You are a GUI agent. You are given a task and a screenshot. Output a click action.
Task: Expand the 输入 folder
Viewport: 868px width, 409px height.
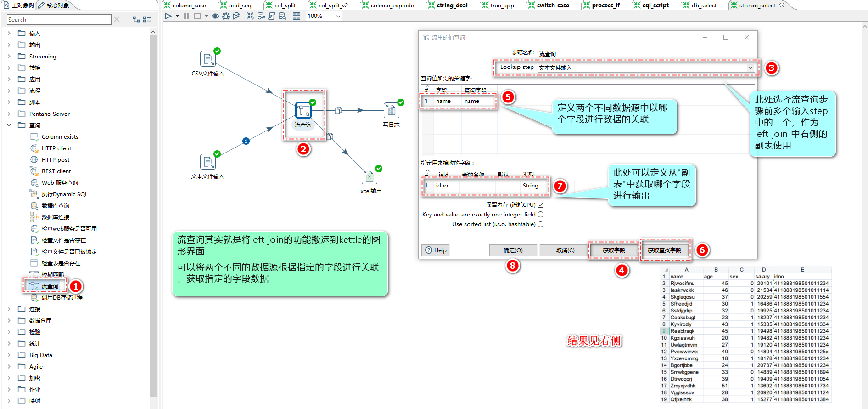point(9,33)
